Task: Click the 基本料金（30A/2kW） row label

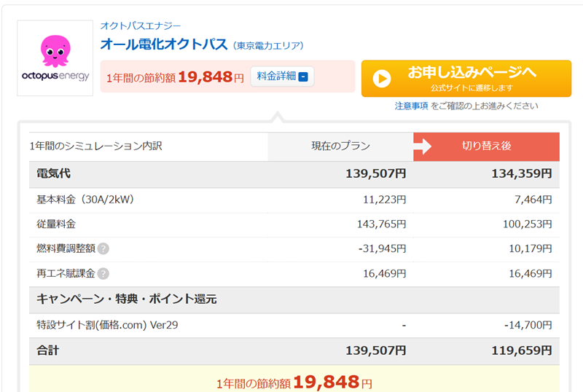Action: point(85,200)
